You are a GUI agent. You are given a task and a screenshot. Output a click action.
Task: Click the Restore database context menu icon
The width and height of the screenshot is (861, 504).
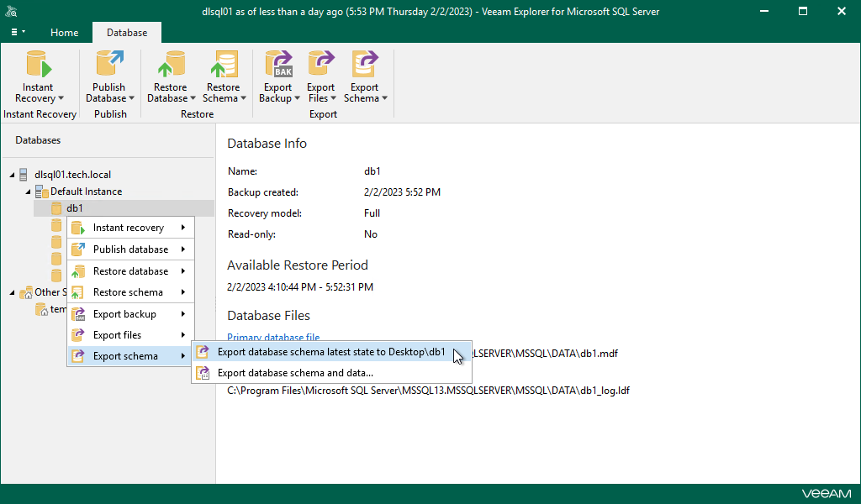coord(78,271)
